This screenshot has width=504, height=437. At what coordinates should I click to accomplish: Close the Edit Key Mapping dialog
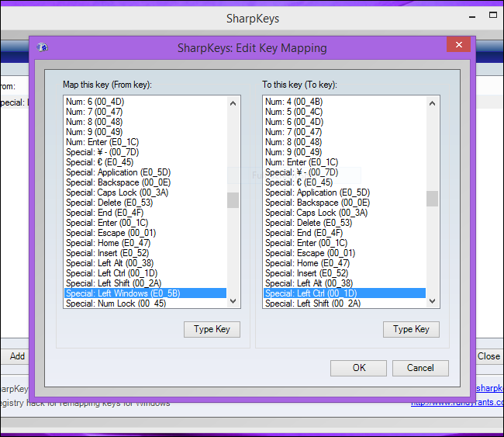[458, 44]
